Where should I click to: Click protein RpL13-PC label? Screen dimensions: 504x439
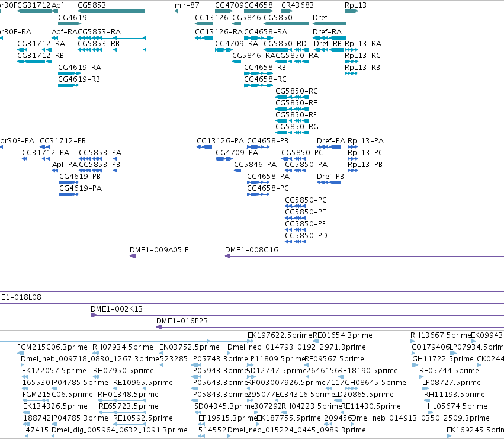[x=365, y=153]
